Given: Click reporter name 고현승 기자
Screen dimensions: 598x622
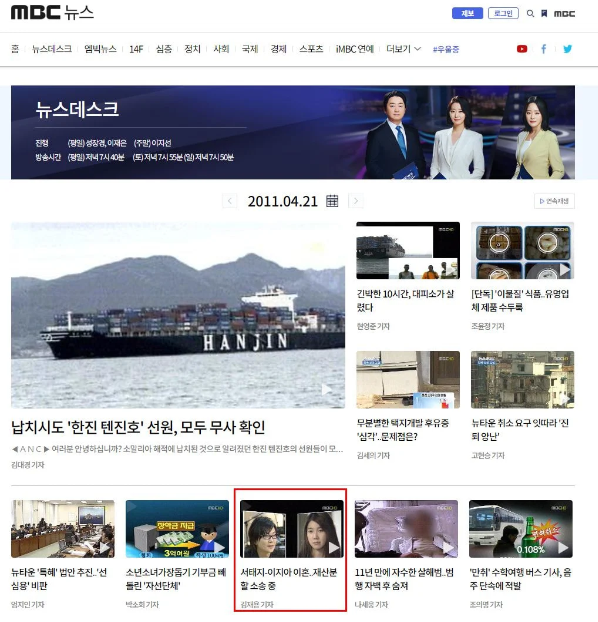Looking at the screenshot, I should 488,455.
